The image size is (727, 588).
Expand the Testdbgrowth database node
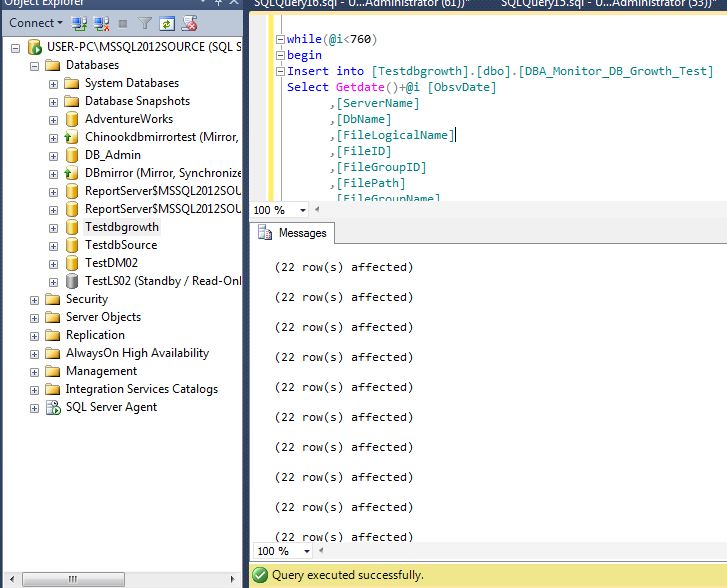53,228
